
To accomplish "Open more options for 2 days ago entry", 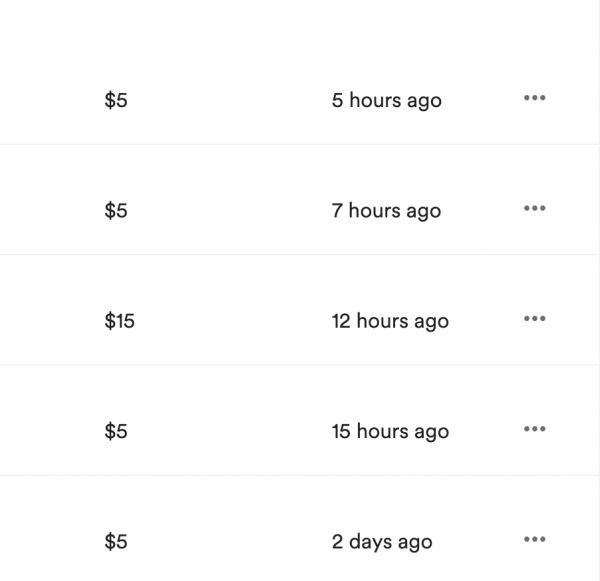I will tap(534, 540).
